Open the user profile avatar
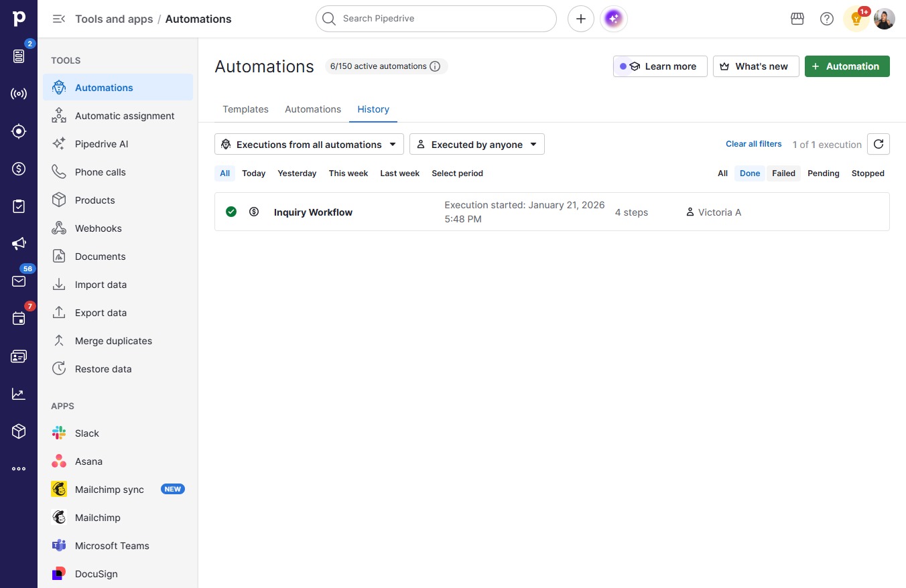Screen dimensions: 906x588 [885, 19]
